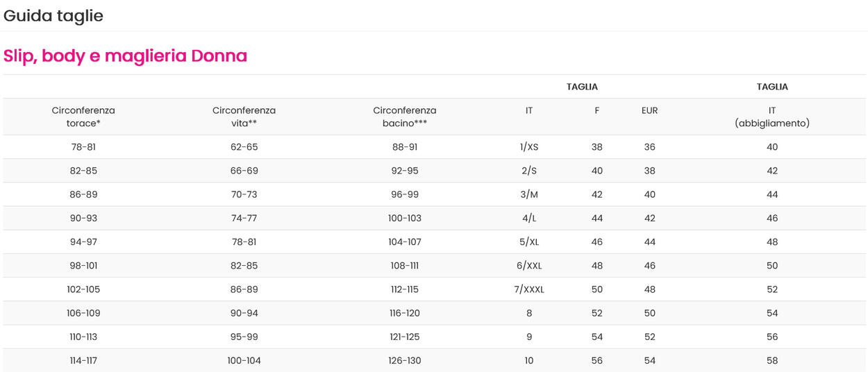The image size is (868, 372).
Task: Click the "F" size column header
Action: coord(596,110)
